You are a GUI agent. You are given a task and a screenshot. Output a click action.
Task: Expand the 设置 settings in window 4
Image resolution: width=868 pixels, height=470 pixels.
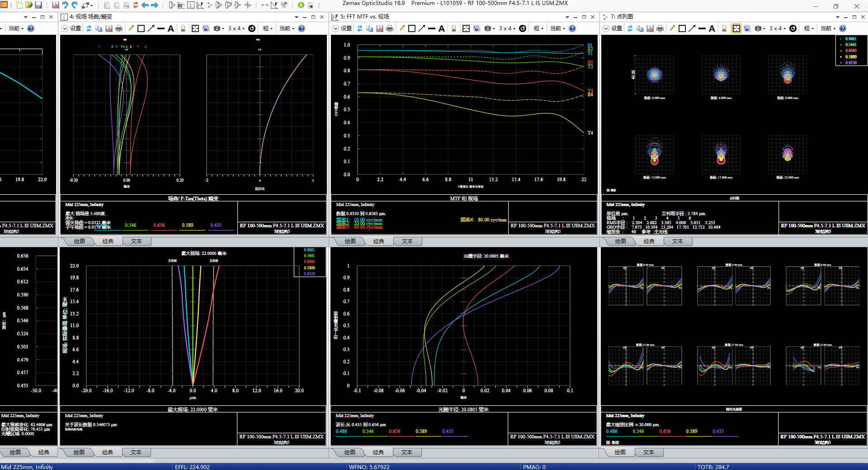tap(71, 28)
